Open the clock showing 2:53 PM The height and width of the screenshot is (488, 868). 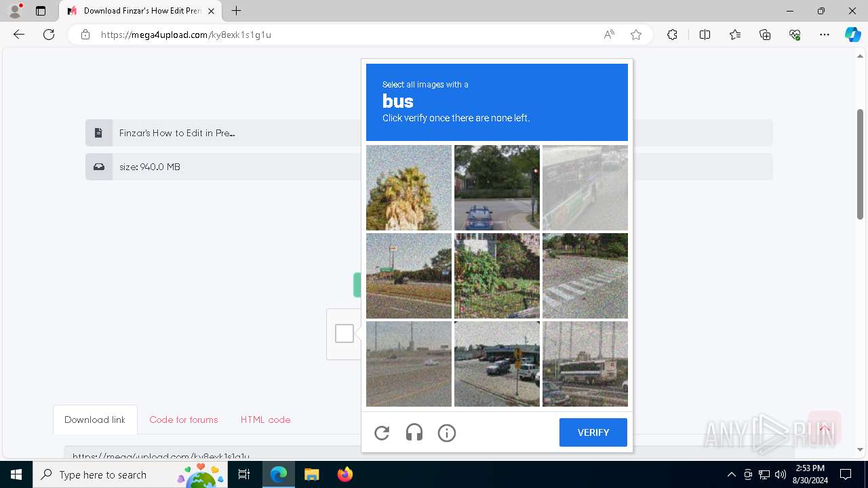[810, 474]
